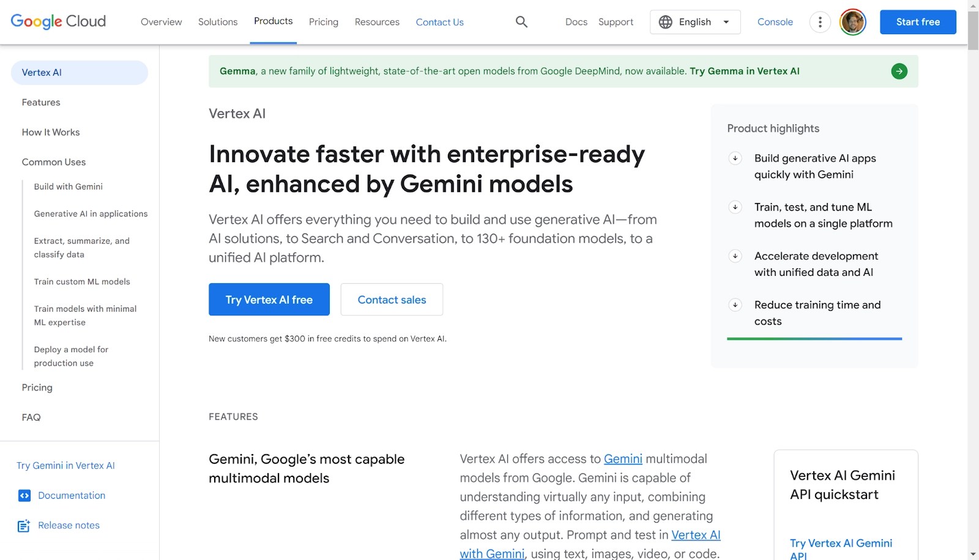The height and width of the screenshot is (560, 979).
Task: Click 'Try Gemma in Vertex AI' banner link
Action: 745,72
